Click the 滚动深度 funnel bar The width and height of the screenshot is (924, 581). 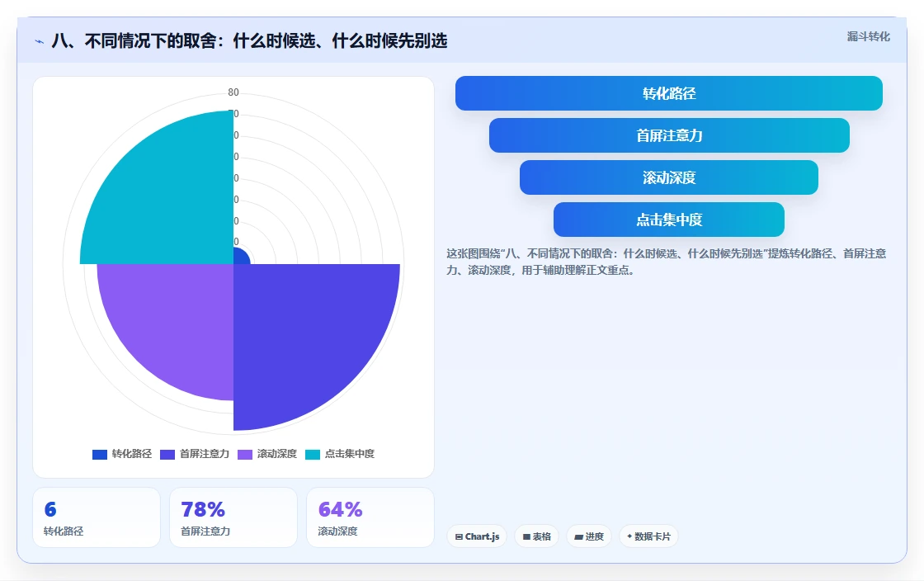pos(669,177)
